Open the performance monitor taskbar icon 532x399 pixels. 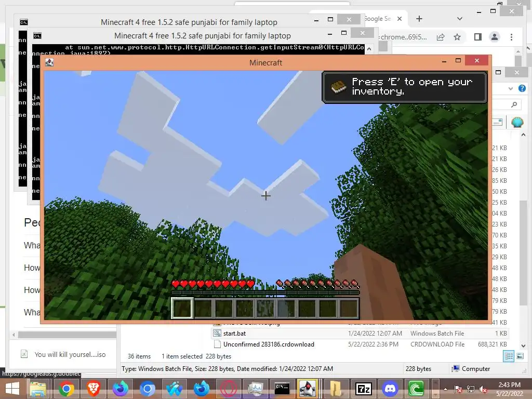255,389
